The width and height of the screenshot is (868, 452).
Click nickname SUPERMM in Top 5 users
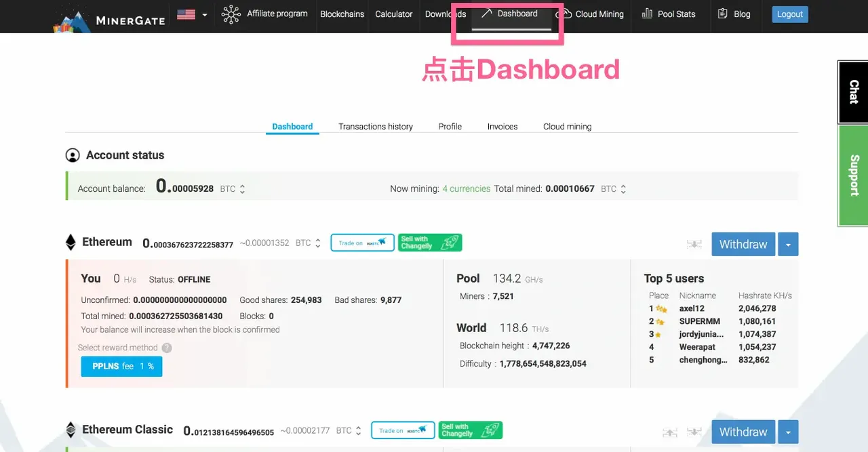[x=700, y=321]
